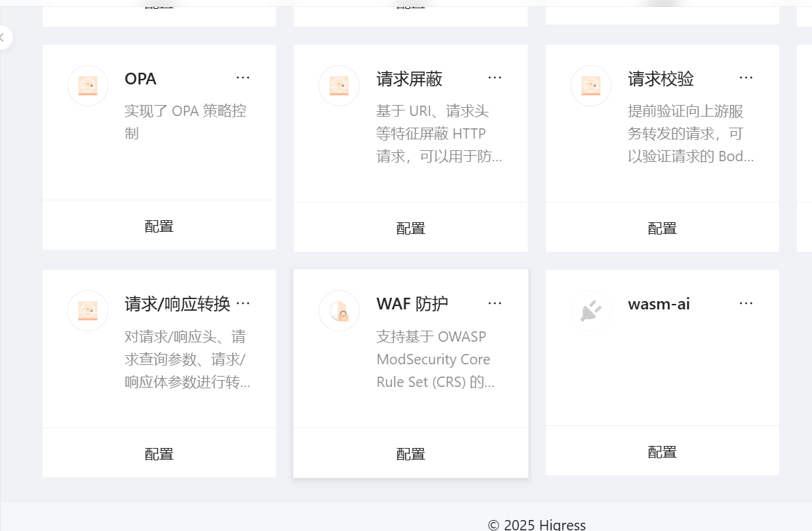Image resolution: width=812 pixels, height=531 pixels.
Task: Expand the ellipsis menu on 请求/响应转换 card
Action: [243, 303]
